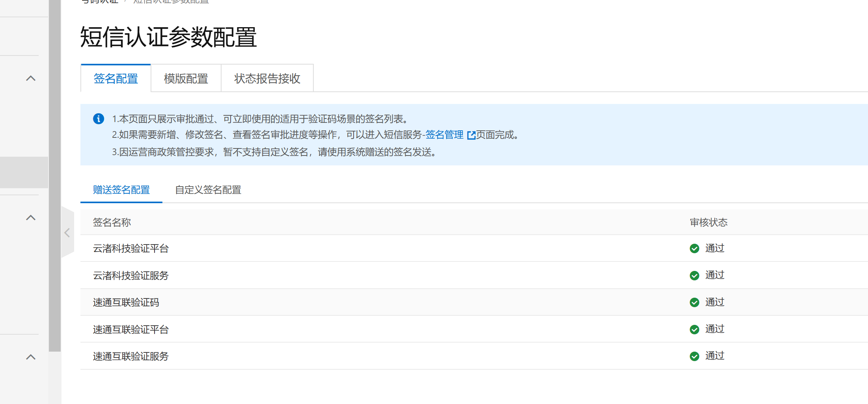Open the 签名管理 link
Viewport: 868px width, 404px height.
pos(444,135)
